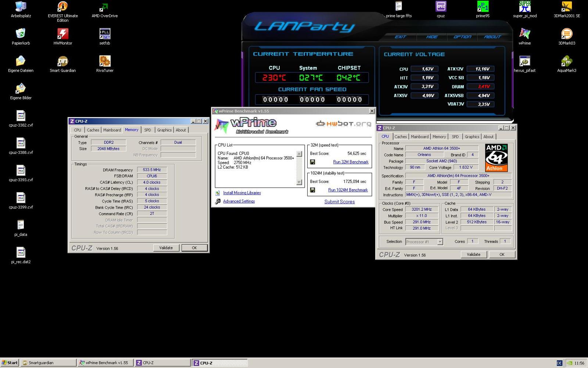
Task: Click OK in right CPU-Z window
Action: tap(502, 254)
